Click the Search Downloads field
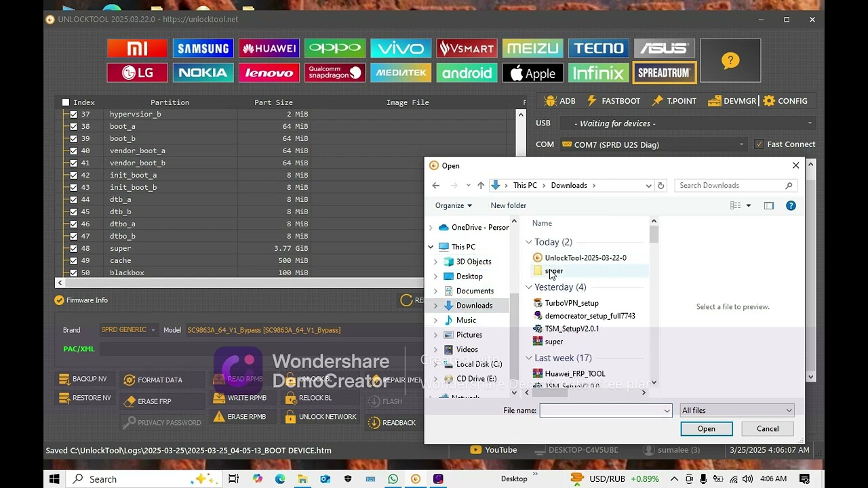Viewport: 868px width, 488px height. pos(736,186)
